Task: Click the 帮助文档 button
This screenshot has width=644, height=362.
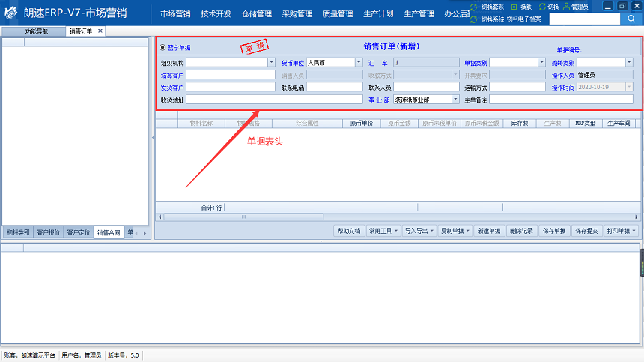Action: click(349, 231)
